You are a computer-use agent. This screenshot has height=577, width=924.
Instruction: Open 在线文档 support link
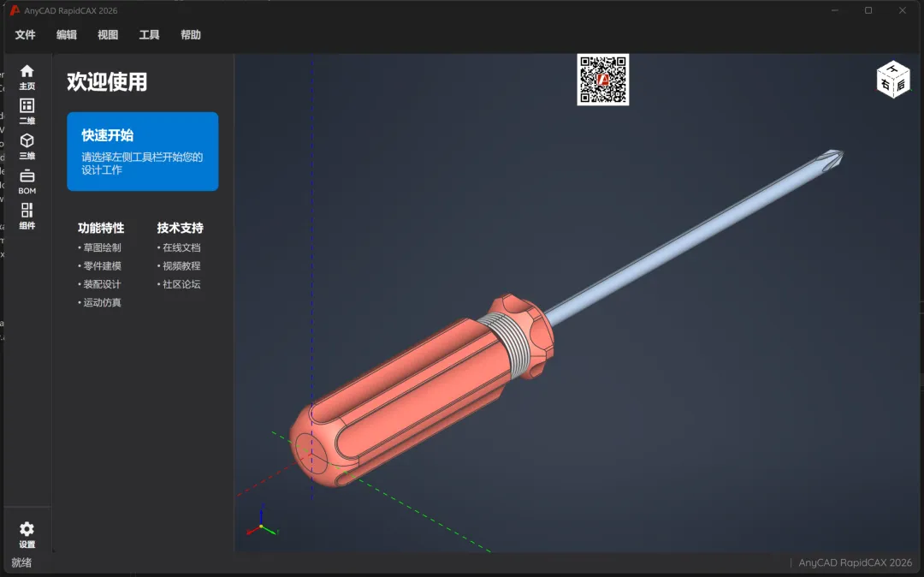point(179,247)
